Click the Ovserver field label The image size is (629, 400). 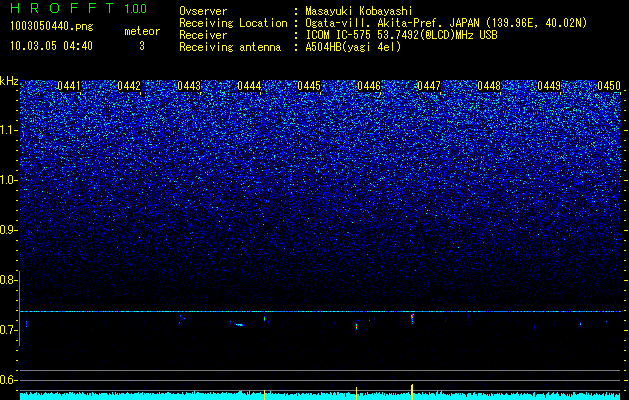click(203, 11)
